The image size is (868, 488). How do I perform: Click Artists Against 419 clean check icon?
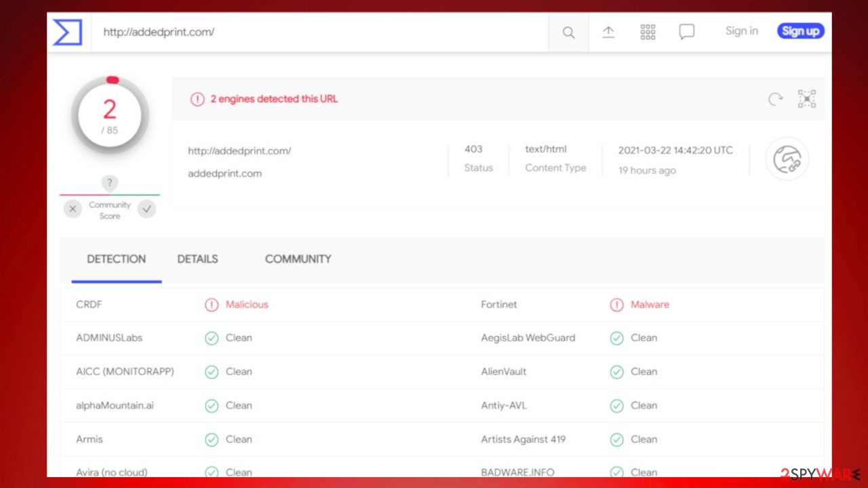[616, 439]
